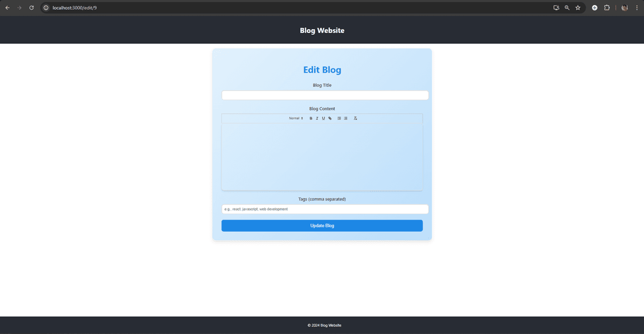Click the Update Blog button
644x334 pixels.
[322, 226]
